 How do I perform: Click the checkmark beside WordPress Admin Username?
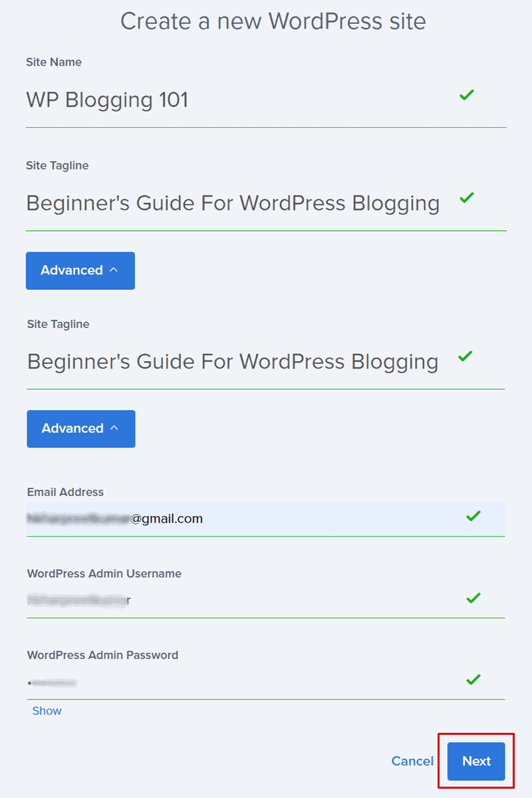click(x=473, y=598)
